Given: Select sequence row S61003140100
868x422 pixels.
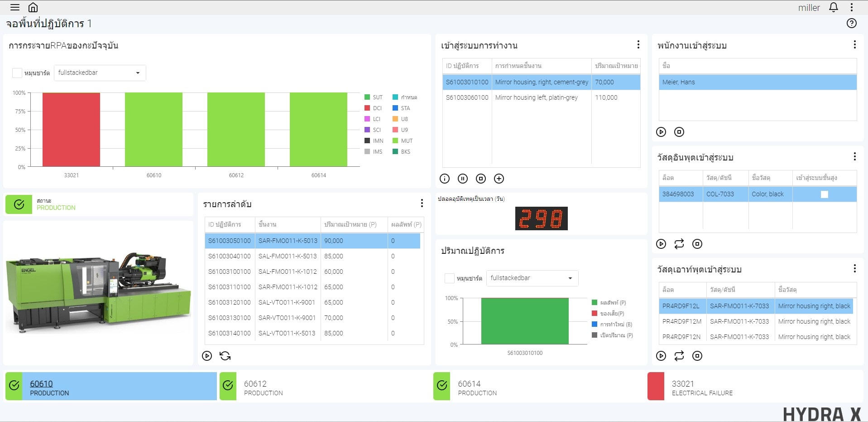Looking at the screenshot, I should click(x=312, y=333).
